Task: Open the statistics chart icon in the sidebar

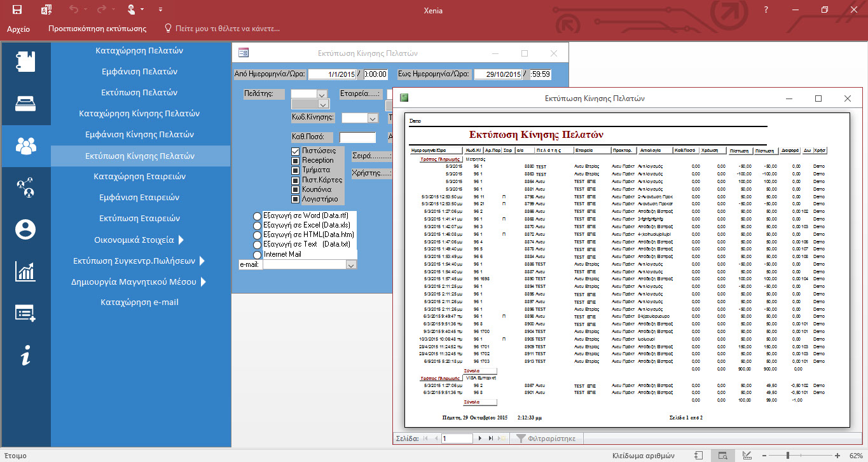Action: [25, 271]
